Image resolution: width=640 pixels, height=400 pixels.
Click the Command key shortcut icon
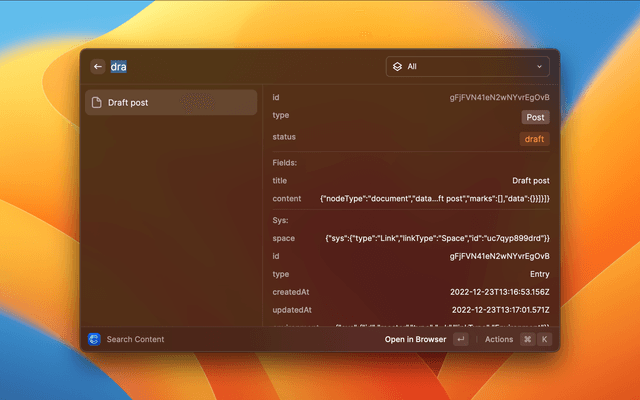[527, 339]
